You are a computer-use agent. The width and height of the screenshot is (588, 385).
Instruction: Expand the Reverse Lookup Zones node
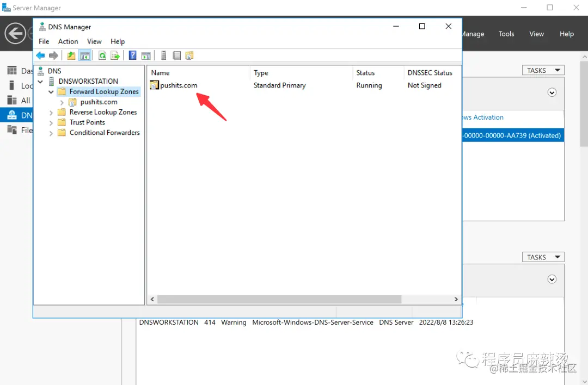[x=51, y=113]
